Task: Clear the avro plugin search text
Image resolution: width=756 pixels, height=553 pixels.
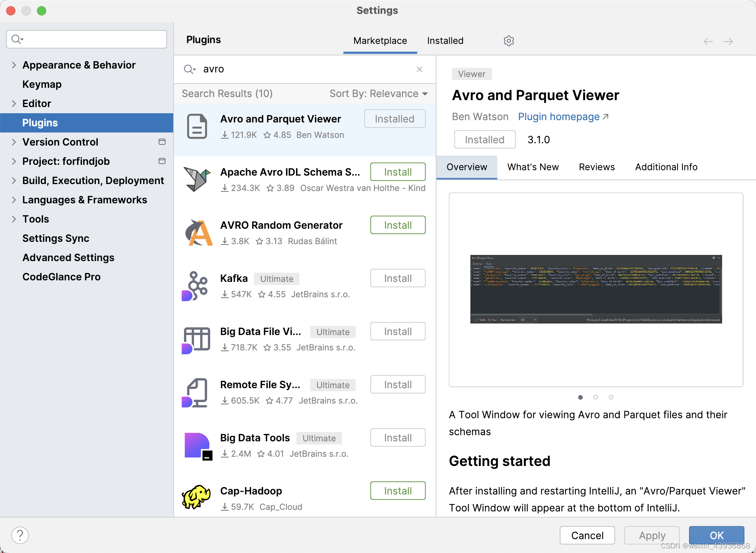Action: 420,69
